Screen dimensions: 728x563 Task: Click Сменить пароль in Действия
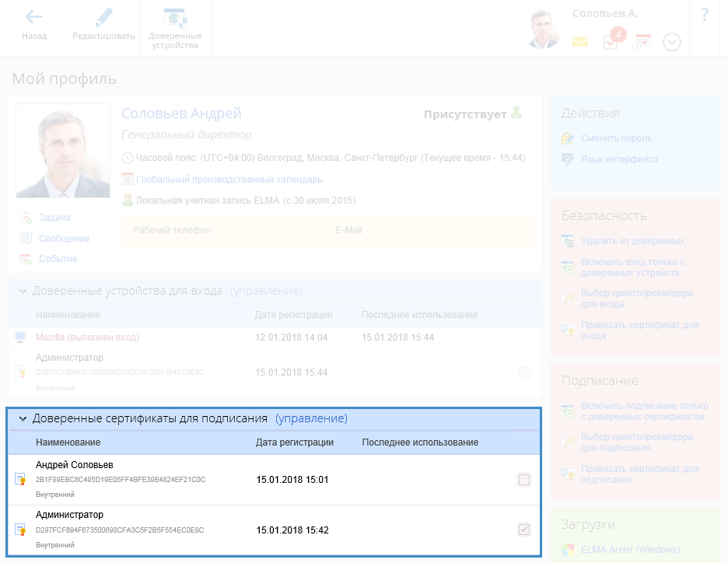click(616, 138)
